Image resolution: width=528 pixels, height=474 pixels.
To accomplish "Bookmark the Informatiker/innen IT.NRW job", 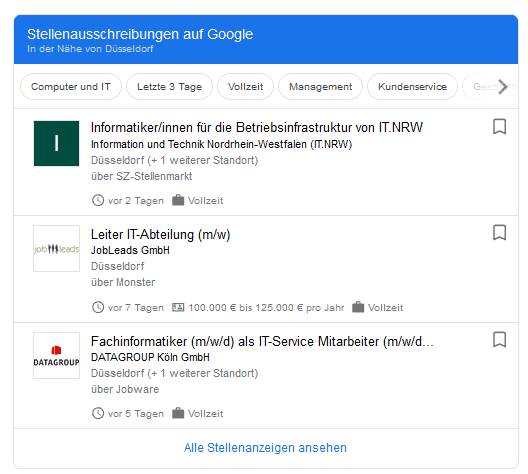I will pyautogui.click(x=499, y=127).
